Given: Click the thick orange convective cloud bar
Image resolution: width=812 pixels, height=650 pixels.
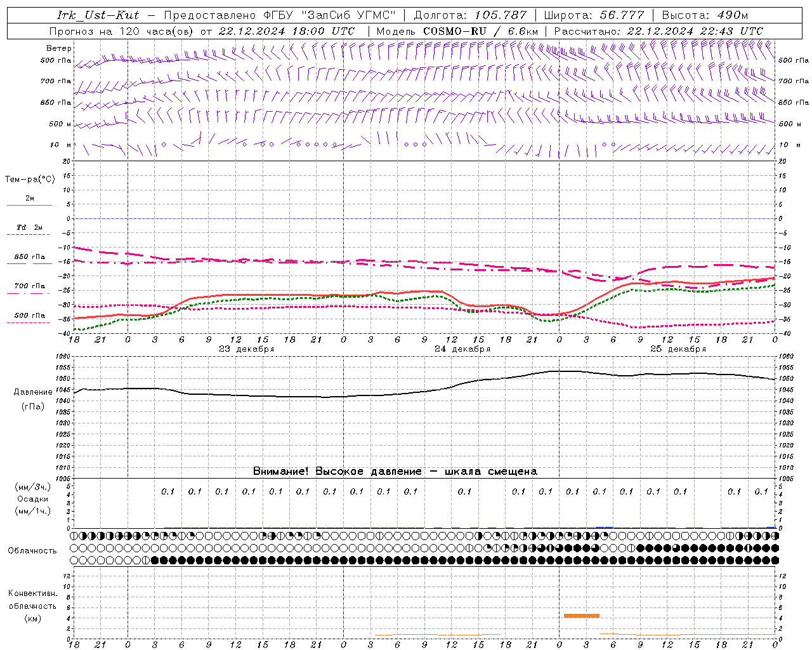Looking at the screenshot, I should tap(582, 616).
